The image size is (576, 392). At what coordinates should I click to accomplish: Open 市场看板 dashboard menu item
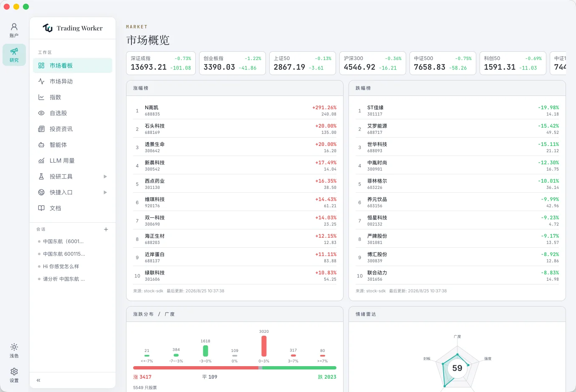tap(73, 65)
